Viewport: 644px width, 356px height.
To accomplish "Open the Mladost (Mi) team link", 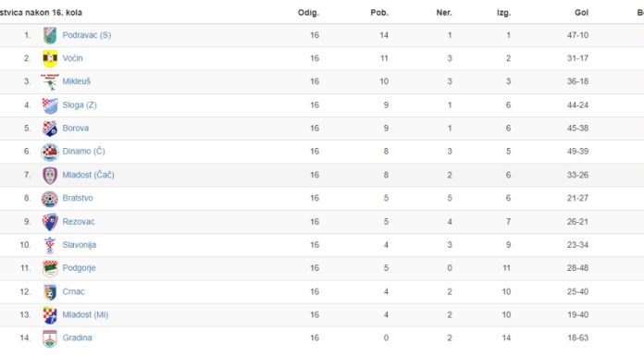I will pos(85,314).
